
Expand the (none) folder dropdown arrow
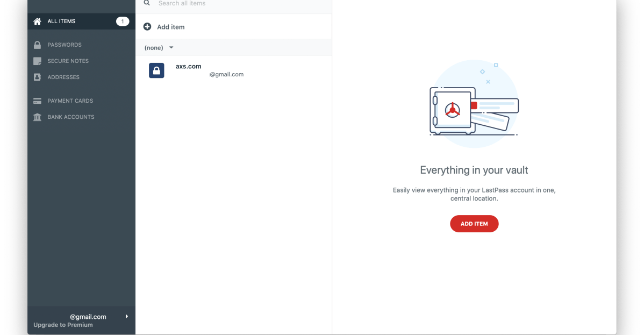click(x=171, y=48)
